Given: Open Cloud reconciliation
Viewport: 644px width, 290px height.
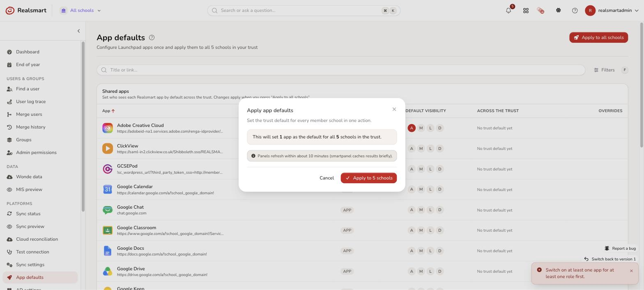Looking at the screenshot, I should [x=40, y=239].
